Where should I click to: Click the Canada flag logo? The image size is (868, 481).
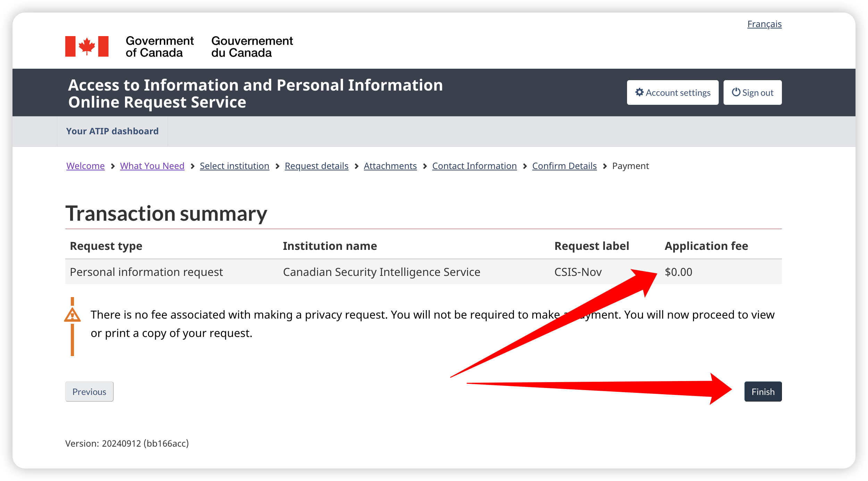[87, 46]
